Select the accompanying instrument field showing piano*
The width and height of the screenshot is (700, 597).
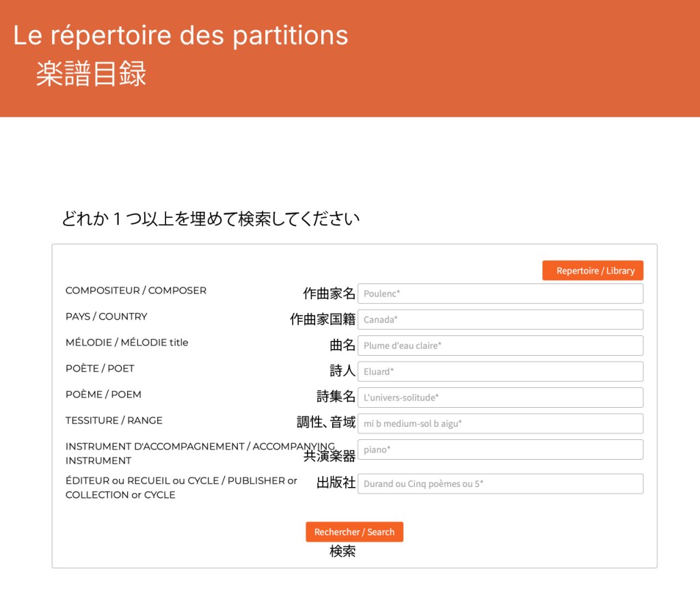[x=500, y=449]
